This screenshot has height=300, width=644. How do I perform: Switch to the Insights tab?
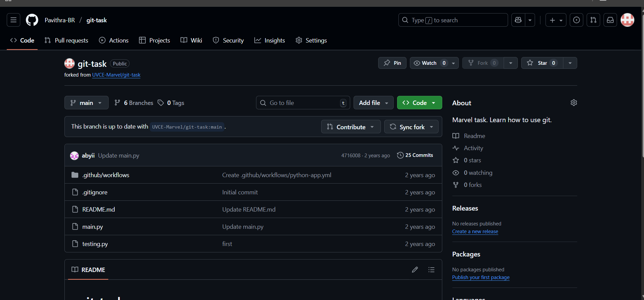pyautogui.click(x=270, y=40)
